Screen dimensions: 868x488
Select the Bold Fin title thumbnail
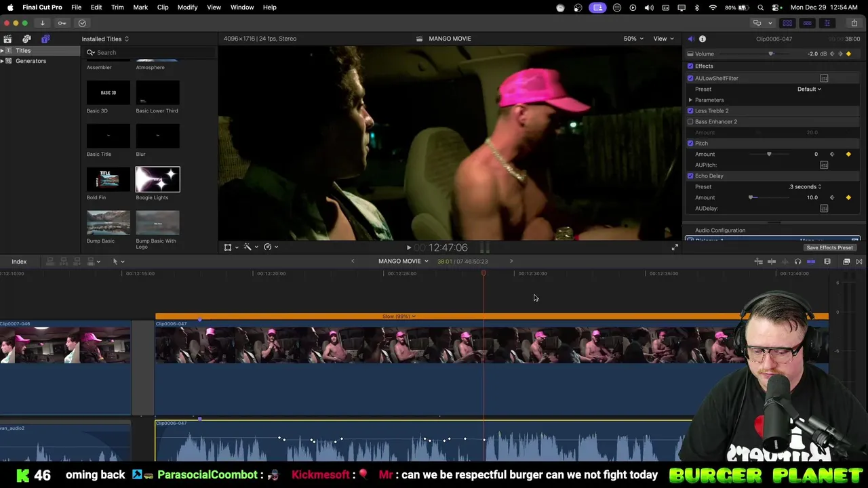click(x=108, y=179)
